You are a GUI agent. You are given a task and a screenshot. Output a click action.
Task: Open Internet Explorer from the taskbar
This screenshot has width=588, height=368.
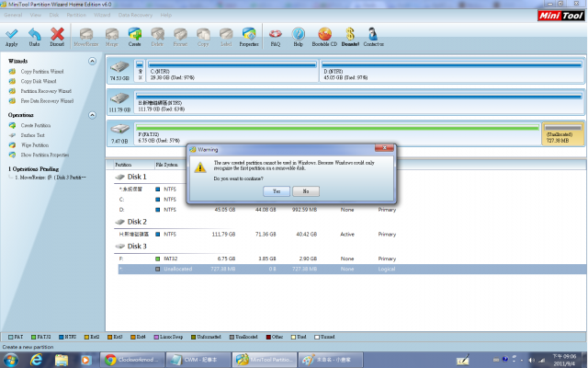pyautogui.click(x=36, y=360)
